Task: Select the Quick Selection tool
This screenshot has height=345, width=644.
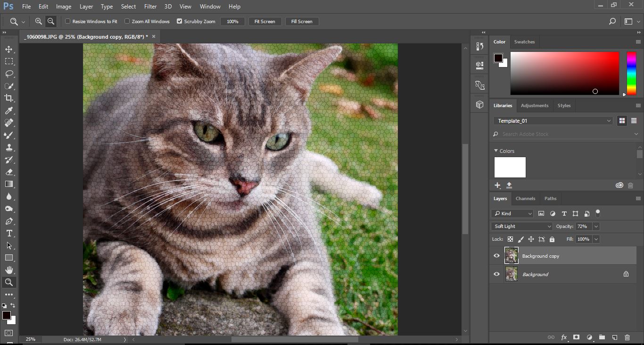Action: tap(9, 86)
